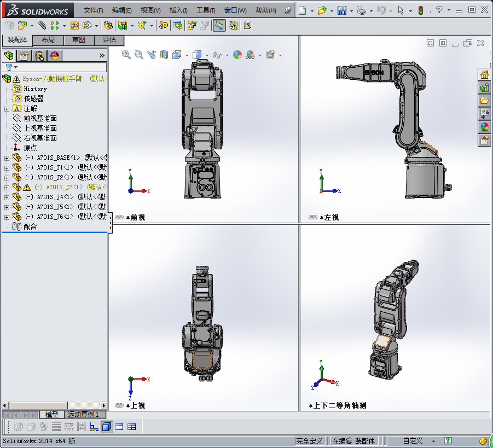
Task: Open the Display Style cube dropdown arrow
Action: pos(207,55)
